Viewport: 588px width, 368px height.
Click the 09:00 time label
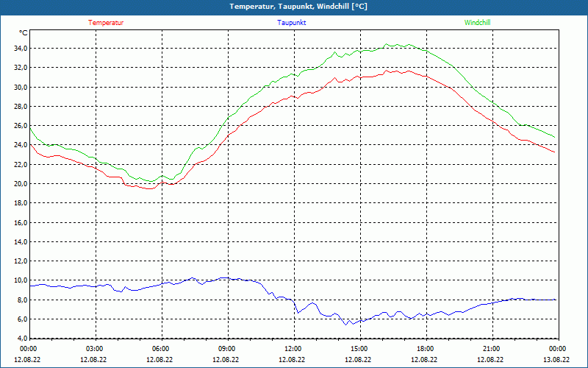(x=227, y=349)
